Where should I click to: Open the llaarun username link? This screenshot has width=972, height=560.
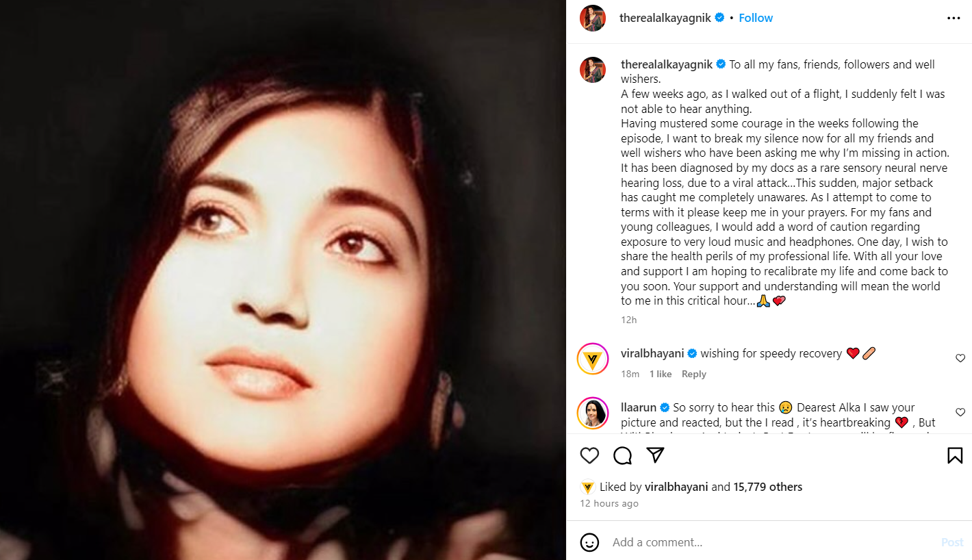click(x=638, y=407)
